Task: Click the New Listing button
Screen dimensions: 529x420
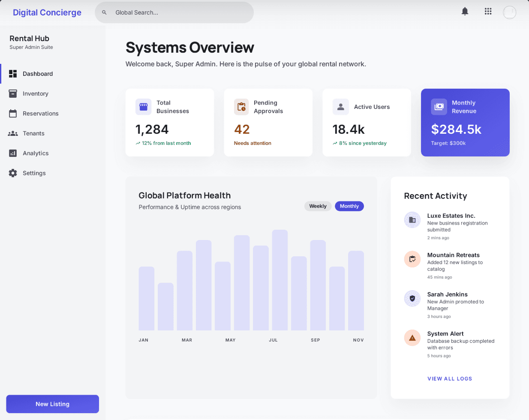Action: click(52, 404)
